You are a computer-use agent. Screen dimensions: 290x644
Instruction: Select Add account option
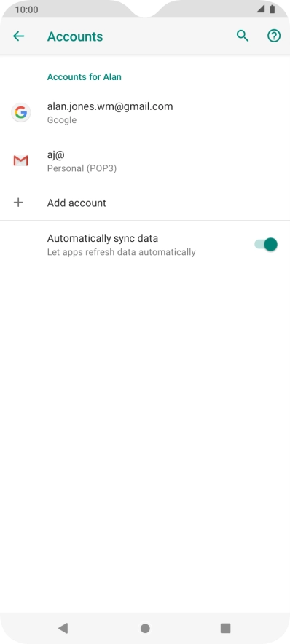(145, 203)
